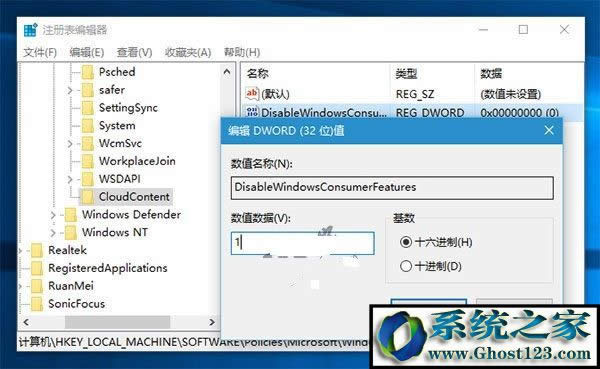Click the REG_DWORD type cell

[430, 113]
